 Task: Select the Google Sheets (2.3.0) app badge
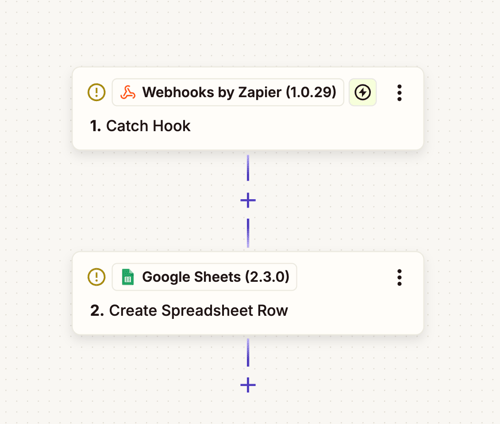pos(204,277)
